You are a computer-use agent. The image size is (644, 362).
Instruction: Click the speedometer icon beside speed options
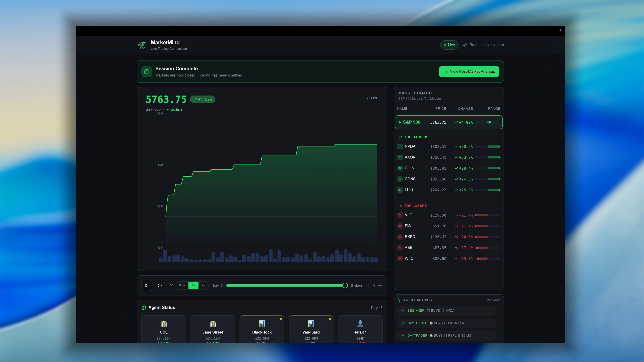171,285
